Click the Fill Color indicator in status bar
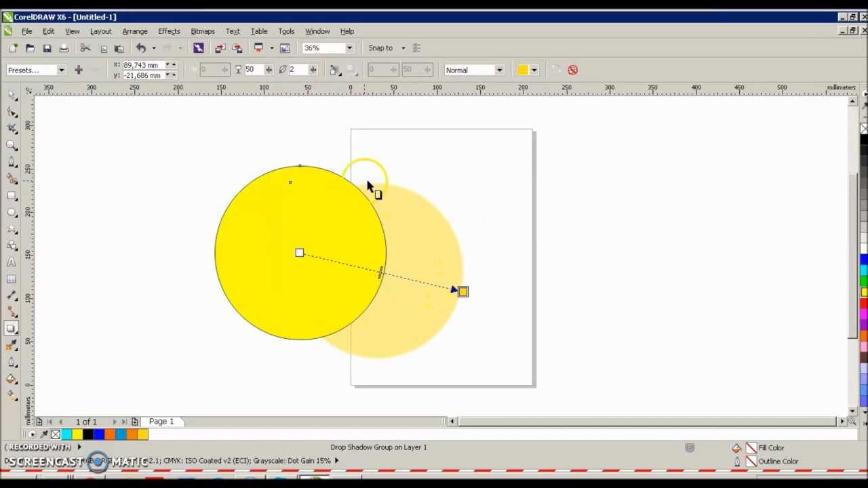The image size is (868, 488). (x=751, y=447)
